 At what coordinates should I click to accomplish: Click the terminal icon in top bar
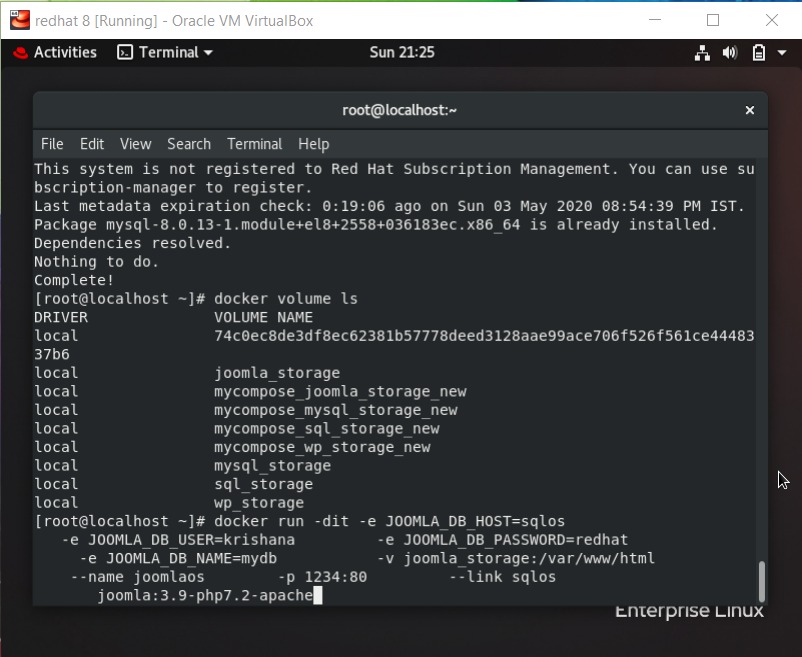coord(125,52)
